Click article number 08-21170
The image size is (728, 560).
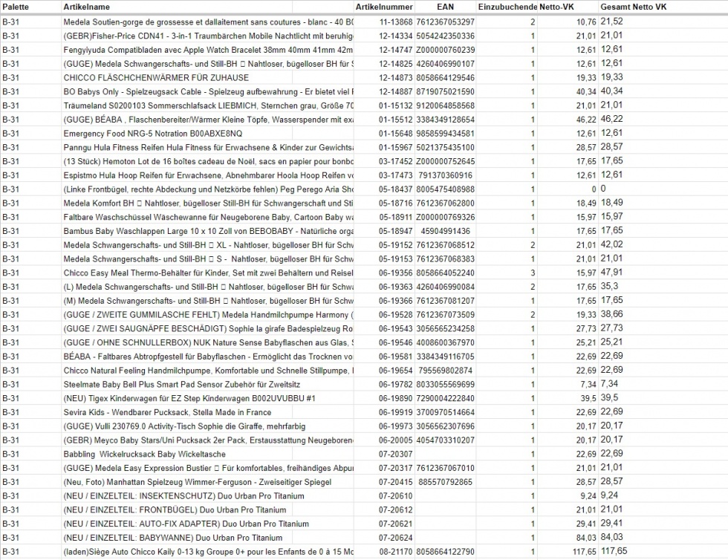[x=395, y=551]
